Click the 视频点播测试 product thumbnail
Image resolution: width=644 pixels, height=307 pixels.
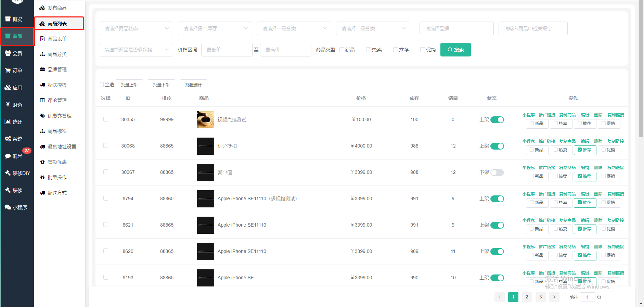(x=206, y=120)
